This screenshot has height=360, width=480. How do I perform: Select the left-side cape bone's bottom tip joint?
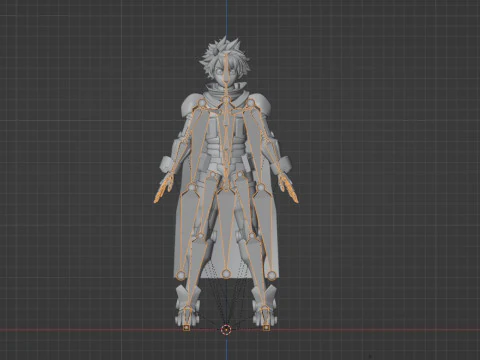pyautogui.click(x=181, y=275)
